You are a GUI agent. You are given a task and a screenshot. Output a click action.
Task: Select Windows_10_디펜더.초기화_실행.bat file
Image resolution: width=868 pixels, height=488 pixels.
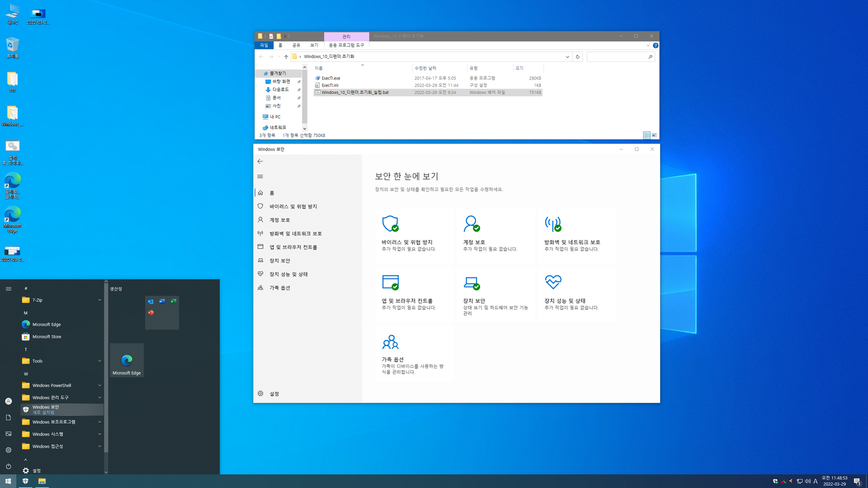[x=428, y=92]
